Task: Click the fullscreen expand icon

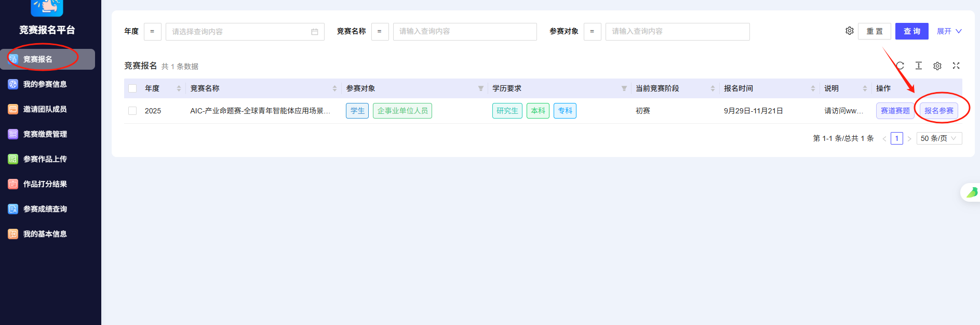Action: pos(956,66)
